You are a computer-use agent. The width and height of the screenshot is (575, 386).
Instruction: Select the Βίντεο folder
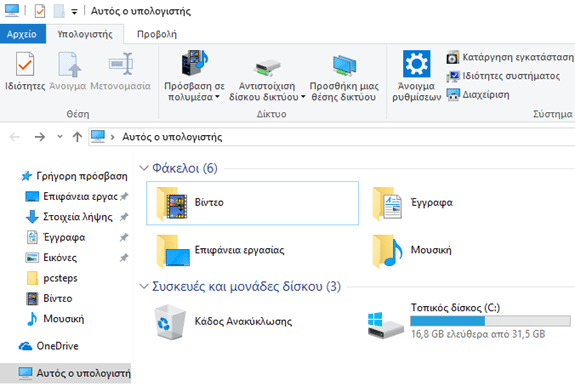(252, 203)
